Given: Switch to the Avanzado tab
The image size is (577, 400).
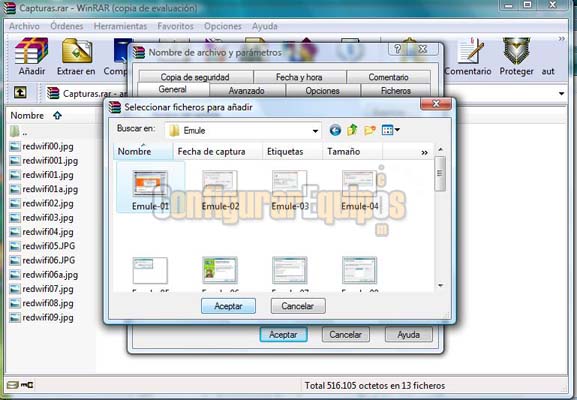Looking at the screenshot, I should tap(247, 91).
